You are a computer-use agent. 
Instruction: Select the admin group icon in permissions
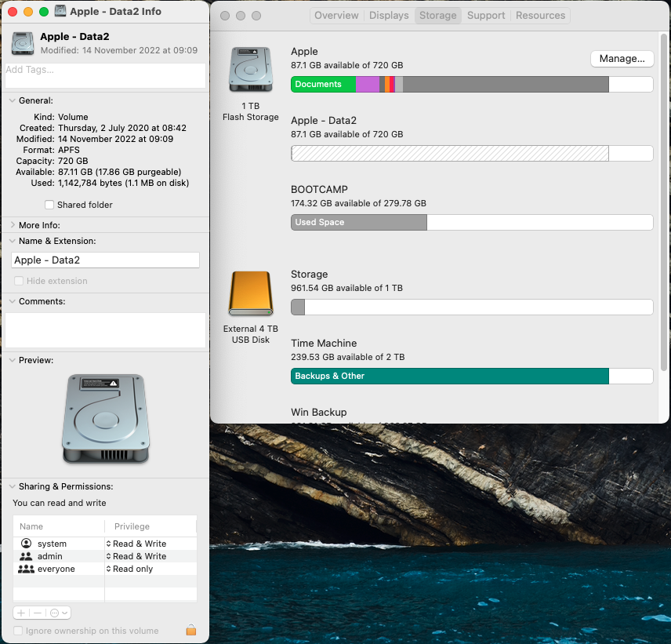click(x=27, y=556)
